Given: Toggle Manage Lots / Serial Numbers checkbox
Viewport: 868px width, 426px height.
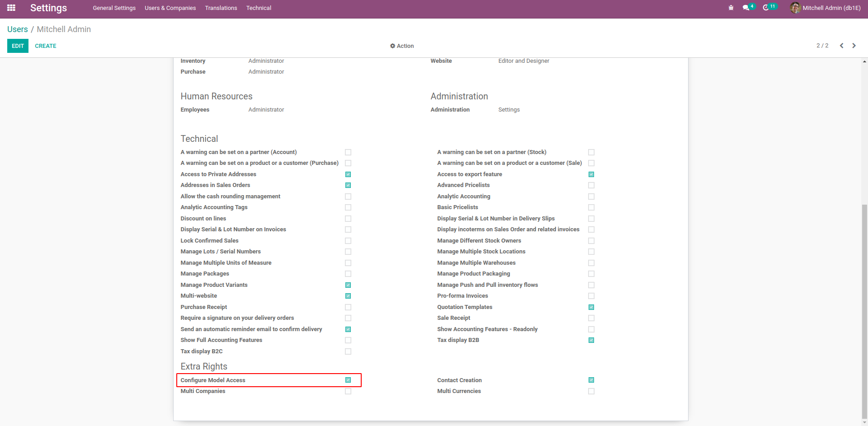Looking at the screenshot, I should pyautogui.click(x=348, y=252).
